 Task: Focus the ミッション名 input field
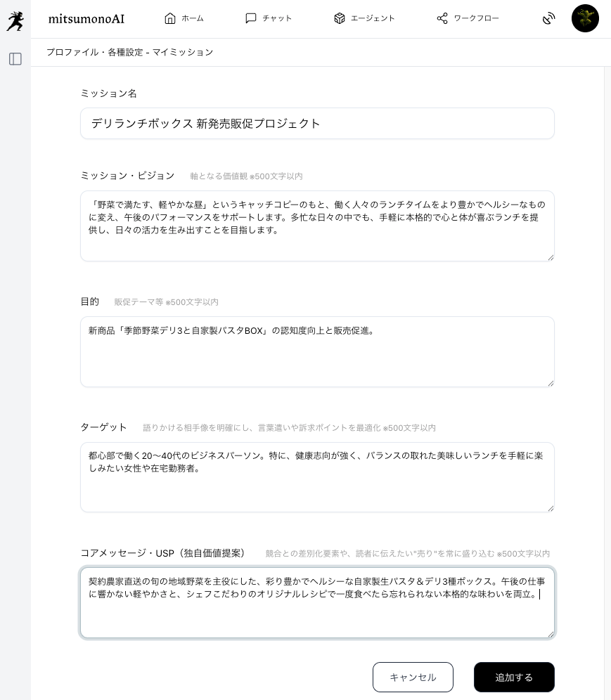coord(317,123)
